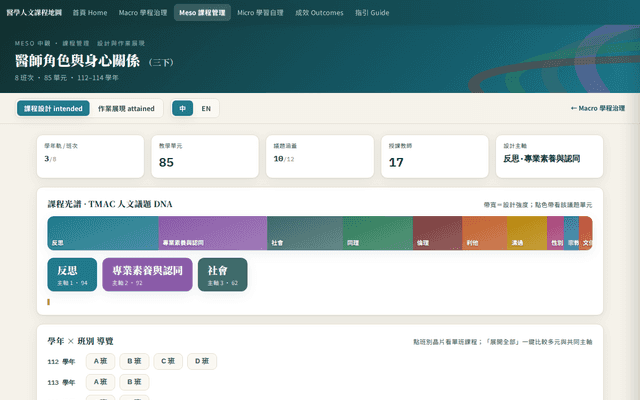Open the 首頁 Home nav item
The width and height of the screenshot is (640, 400).
coord(90,13)
